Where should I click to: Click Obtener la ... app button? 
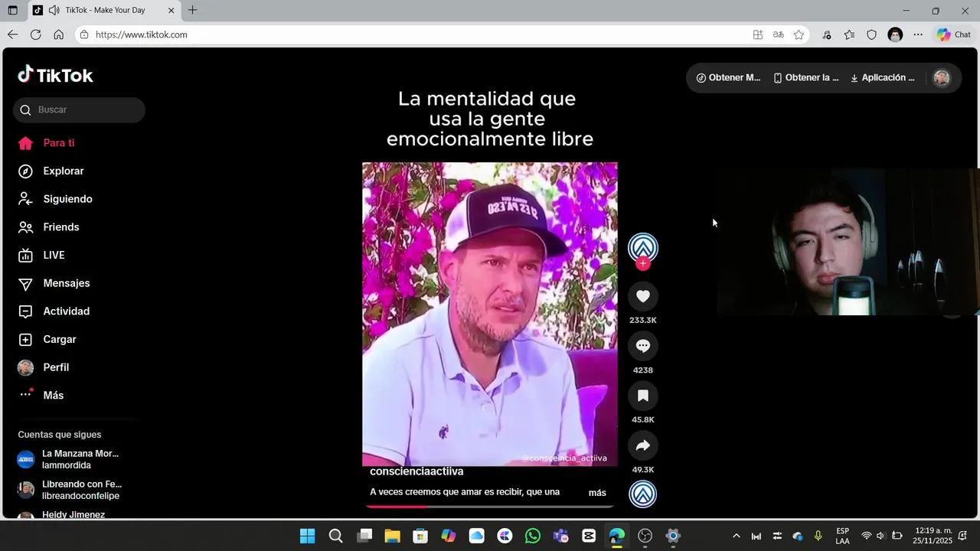coord(806,78)
